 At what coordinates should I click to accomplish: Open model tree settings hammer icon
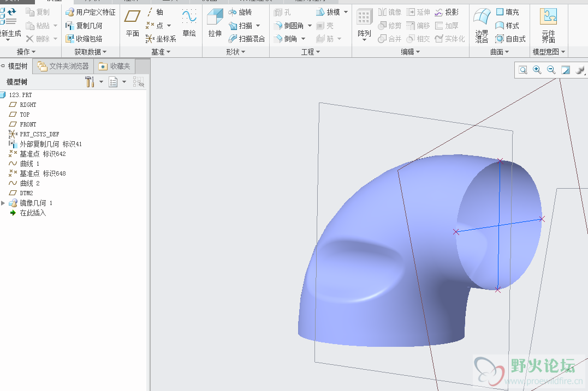(x=90, y=82)
